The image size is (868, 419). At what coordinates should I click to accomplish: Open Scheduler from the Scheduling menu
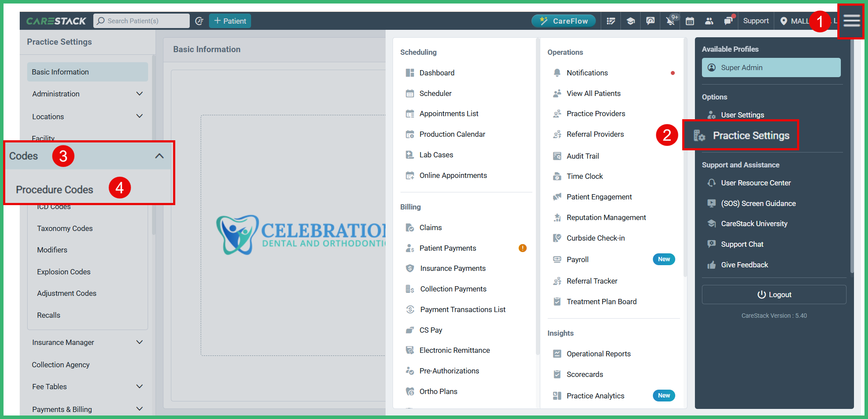[x=435, y=93]
